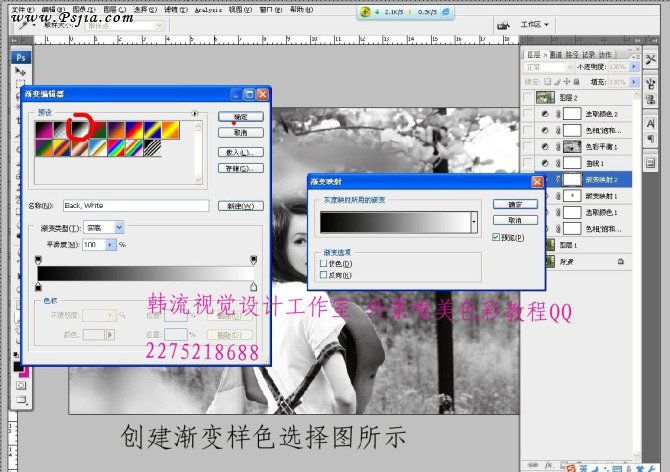Toggle visibility of top 色相/饱和 layer
Screen dimensions: 670x472
coord(529,130)
